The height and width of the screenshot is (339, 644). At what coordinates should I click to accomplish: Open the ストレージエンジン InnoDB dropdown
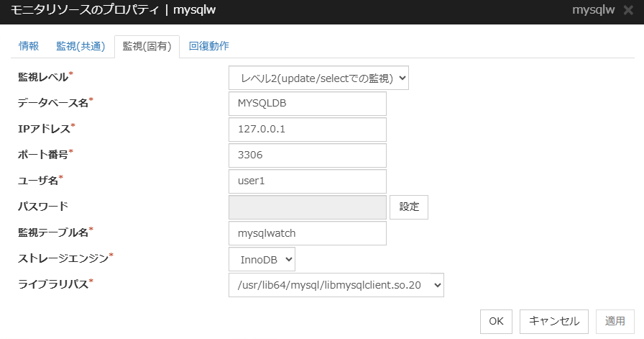pos(262,259)
